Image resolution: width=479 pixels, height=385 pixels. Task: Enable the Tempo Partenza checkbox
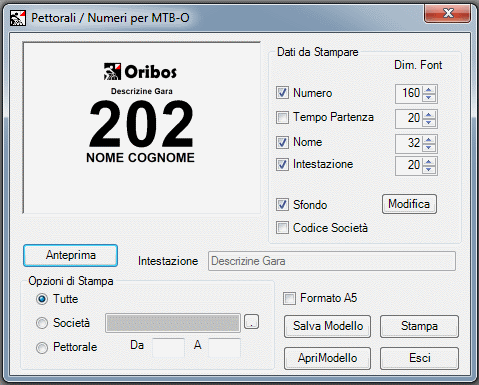click(282, 117)
